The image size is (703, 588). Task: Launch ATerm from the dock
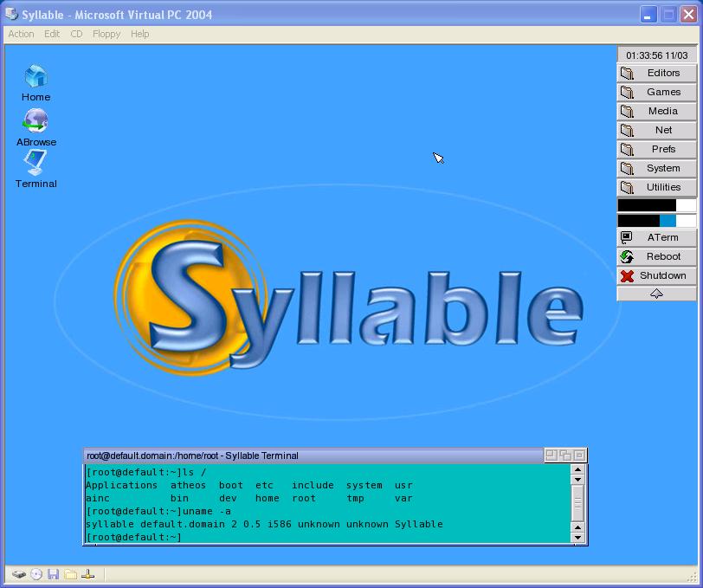point(657,237)
